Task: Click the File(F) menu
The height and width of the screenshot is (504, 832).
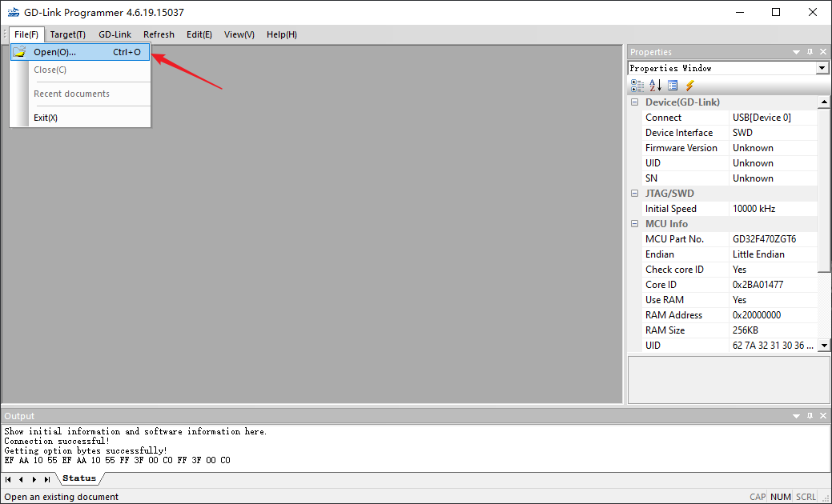Action: 26,34
